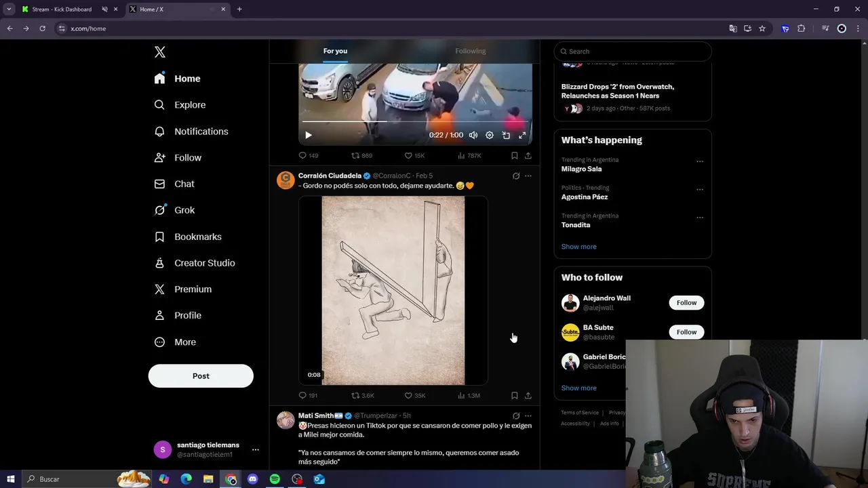Open Chat in the sidebar
This screenshot has height=488, width=868.
[174, 184]
